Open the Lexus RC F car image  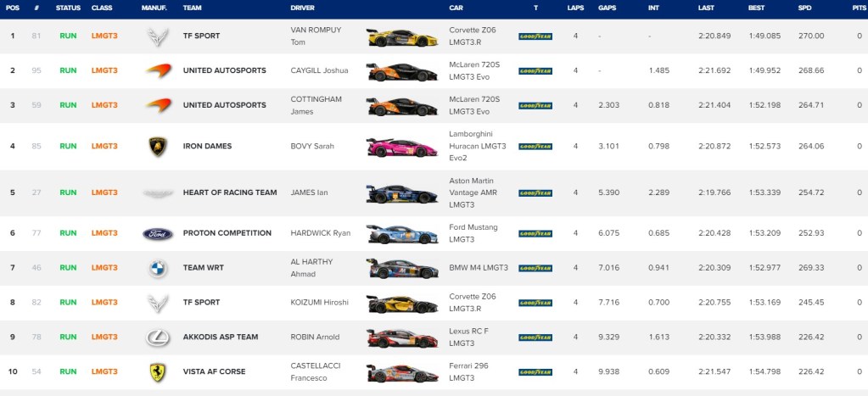(402, 338)
